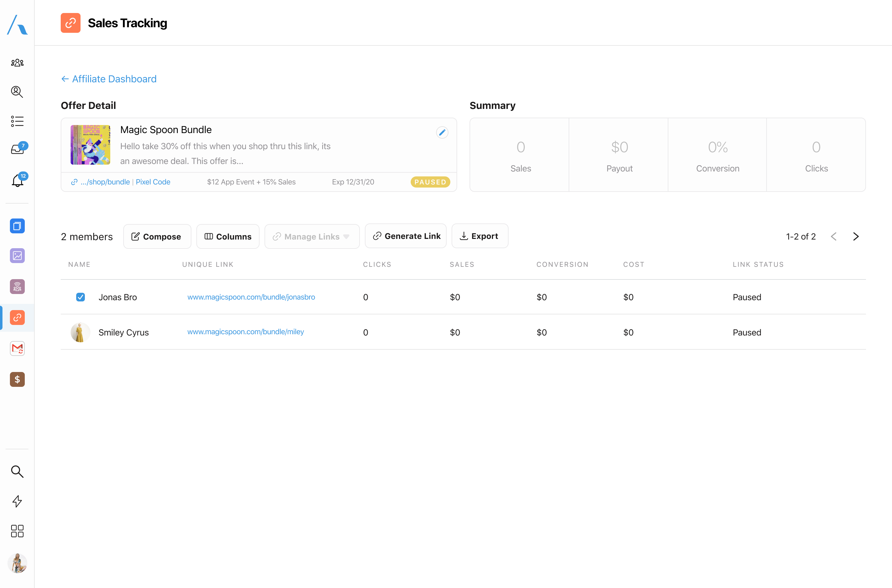Open Smiley Cyrus's unique bundle link
The width and height of the screenshot is (892, 588).
(245, 332)
